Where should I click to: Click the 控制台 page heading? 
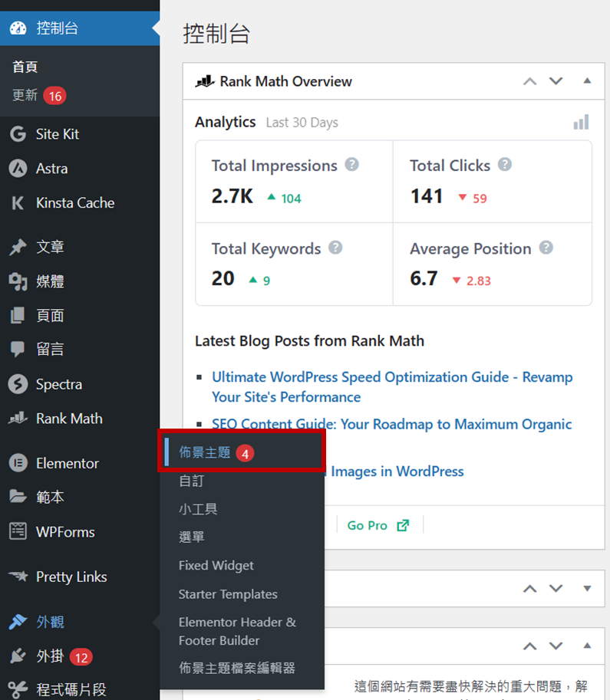(x=216, y=34)
